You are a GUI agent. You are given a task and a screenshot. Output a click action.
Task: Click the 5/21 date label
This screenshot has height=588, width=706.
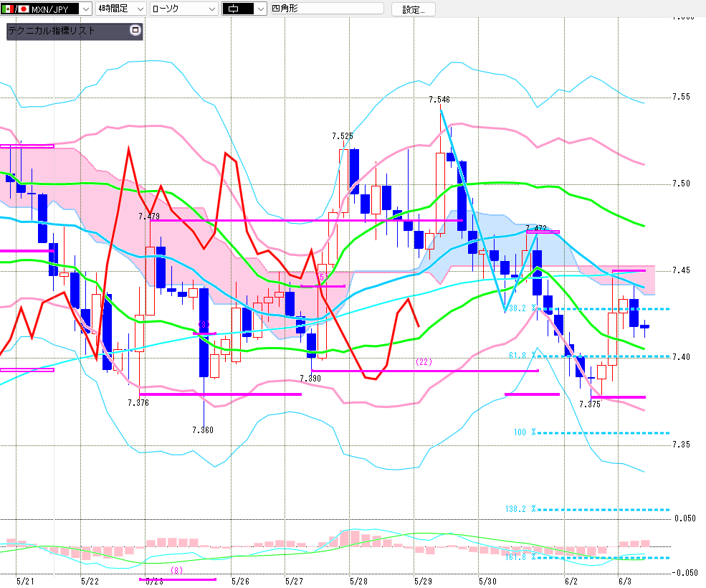(25, 582)
